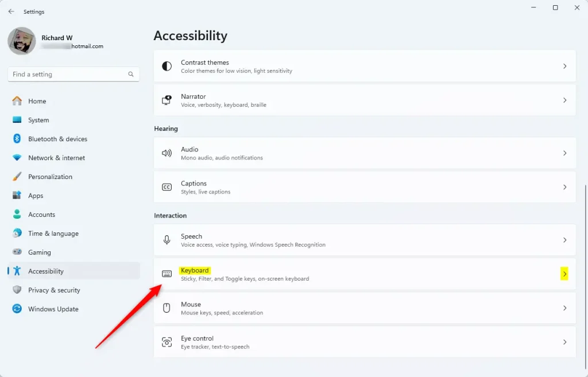
Task: Click the Windows Update sync icon
Action: (x=17, y=309)
